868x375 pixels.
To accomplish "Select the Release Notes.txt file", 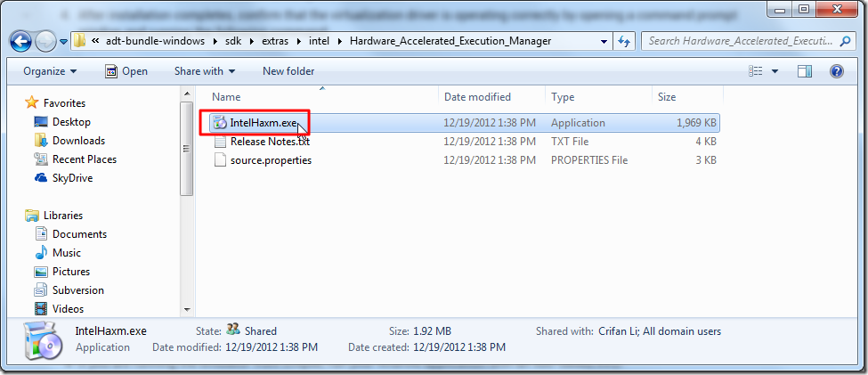I will 270,142.
